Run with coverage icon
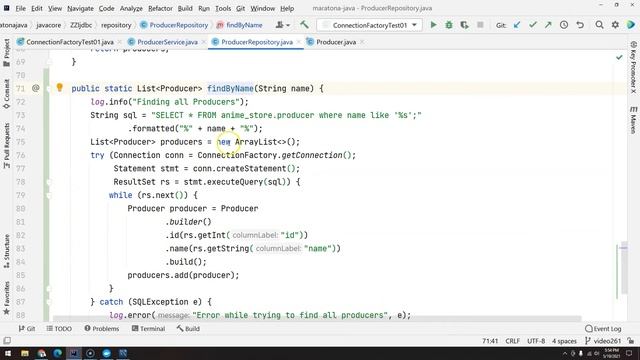The width and height of the screenshot is (640, 360). [x=464, y=25]
